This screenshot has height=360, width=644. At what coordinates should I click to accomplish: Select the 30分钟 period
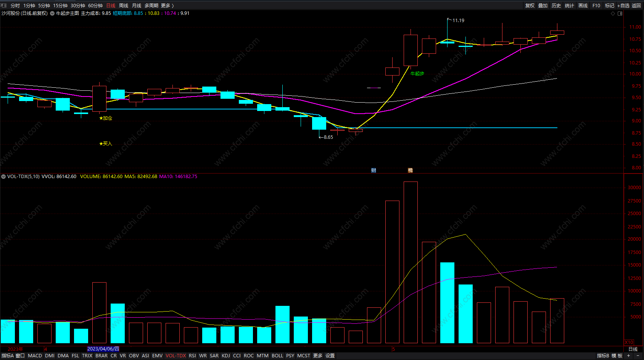pos(78,6)
